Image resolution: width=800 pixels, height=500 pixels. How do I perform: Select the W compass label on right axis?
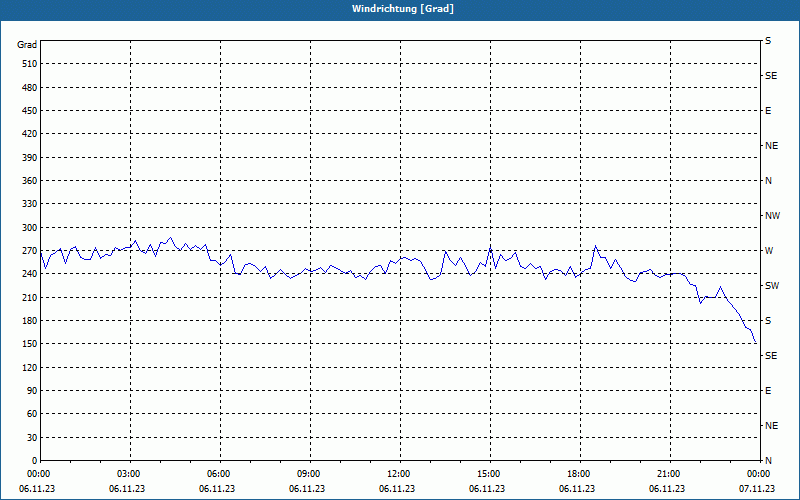tap(769, 251)
